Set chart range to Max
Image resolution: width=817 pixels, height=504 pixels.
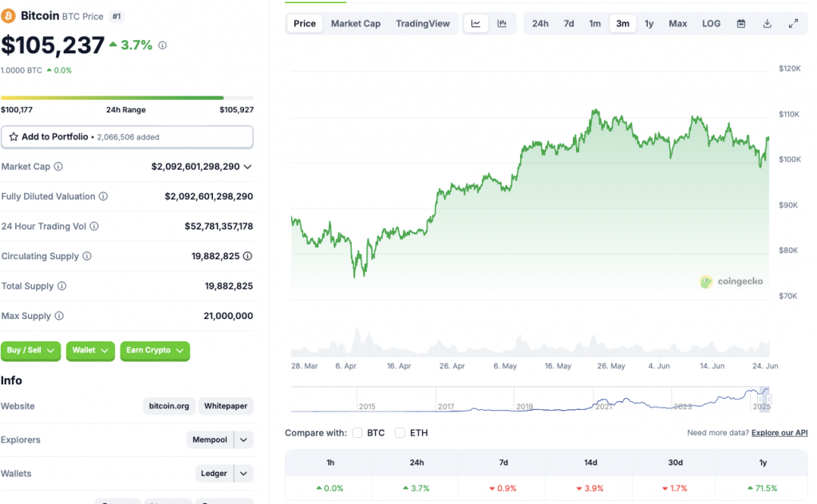[677, 23]
